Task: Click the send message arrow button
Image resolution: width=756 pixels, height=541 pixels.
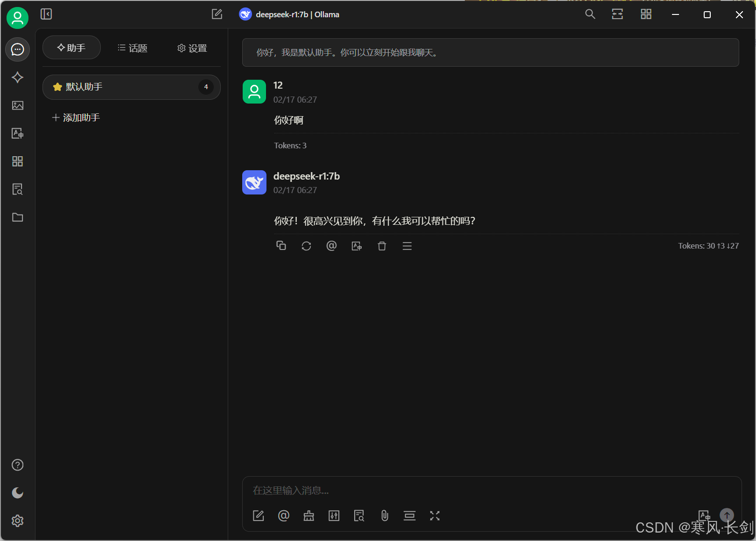Action: coord(727,515)
